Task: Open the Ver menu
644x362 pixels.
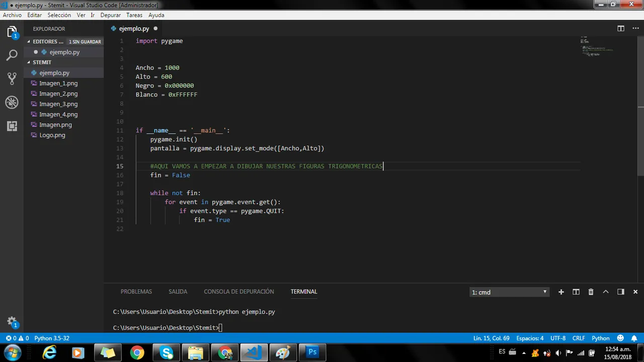Action: tap(81, 15)
